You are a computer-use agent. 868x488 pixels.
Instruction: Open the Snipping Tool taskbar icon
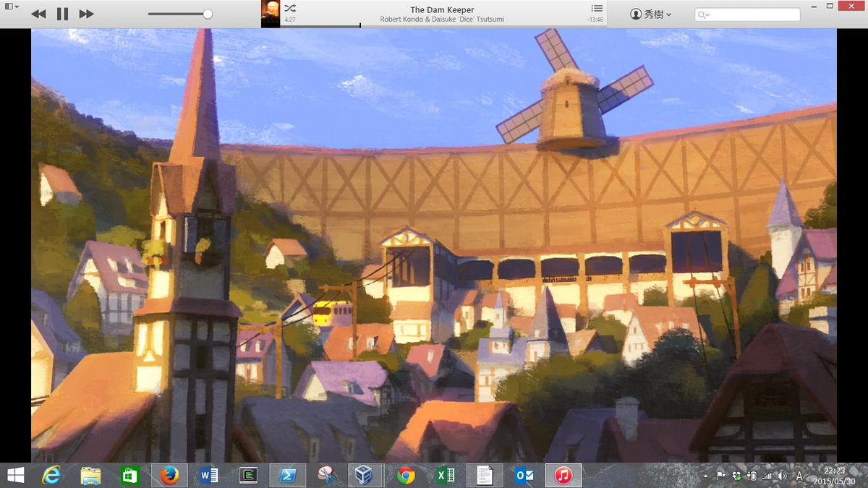pyautogui.click(x=326, y=475)
